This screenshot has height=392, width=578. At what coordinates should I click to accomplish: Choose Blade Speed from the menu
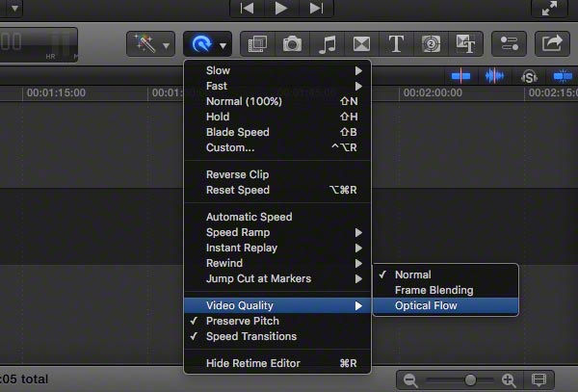pyautogui.click(x=277, y=132)
